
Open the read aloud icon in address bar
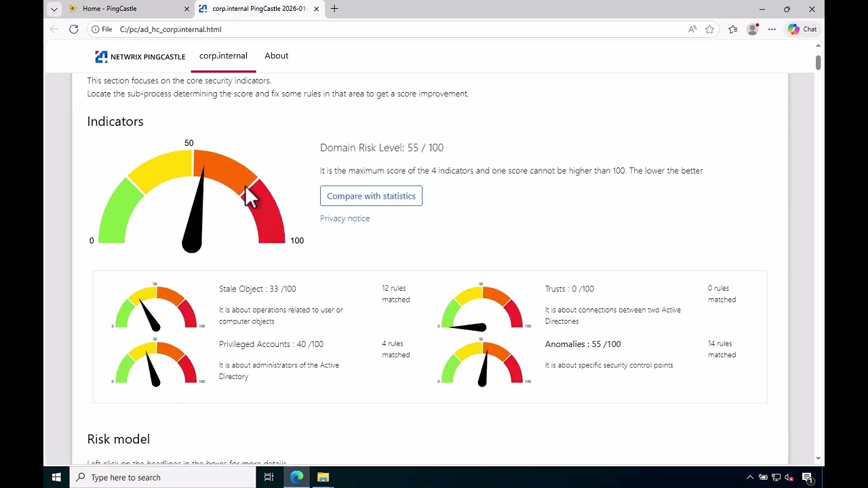692,29
